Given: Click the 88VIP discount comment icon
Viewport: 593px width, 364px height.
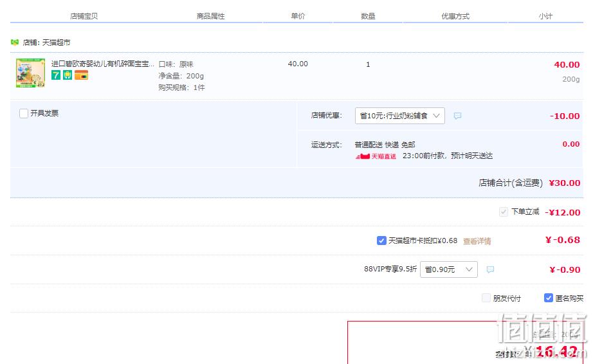Looking at the screenshot, I should (x=490, y=269).
